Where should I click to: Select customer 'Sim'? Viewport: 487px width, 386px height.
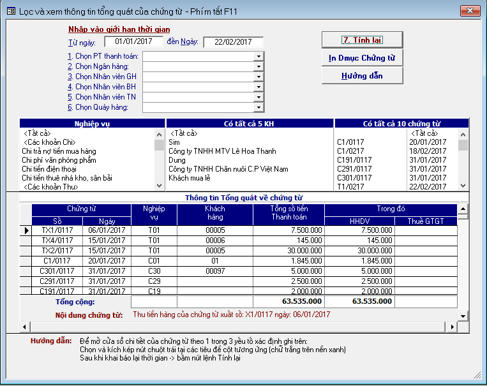(x=174, y=142)
